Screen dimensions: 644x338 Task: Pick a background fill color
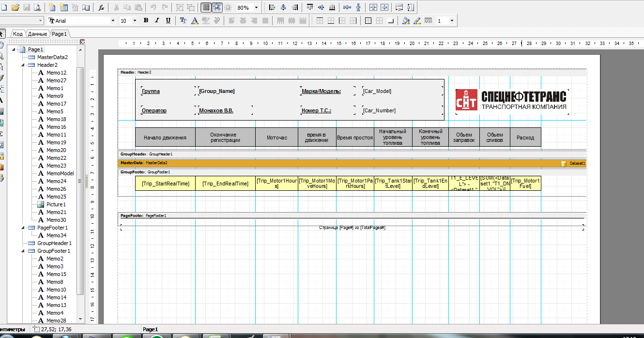point(406,21)
